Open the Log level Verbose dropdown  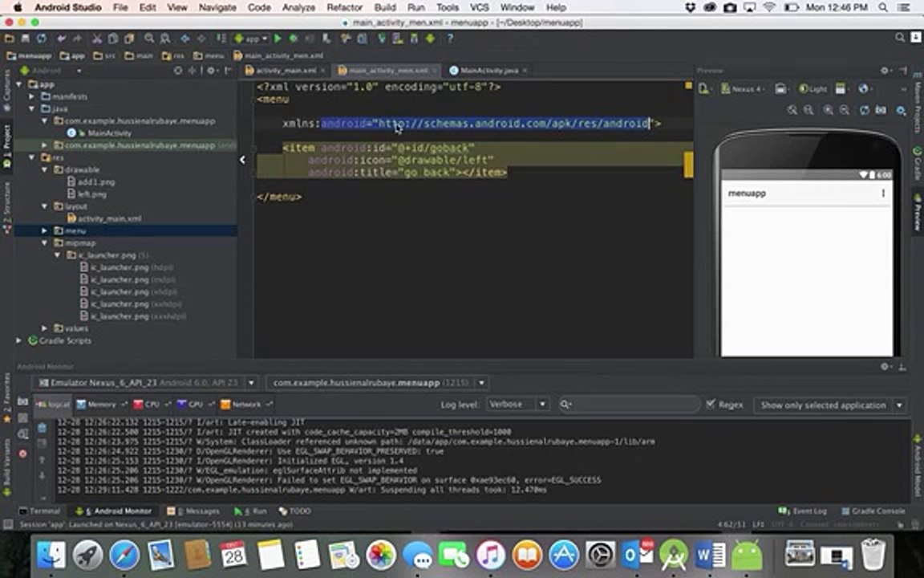(x=517, y=405)
